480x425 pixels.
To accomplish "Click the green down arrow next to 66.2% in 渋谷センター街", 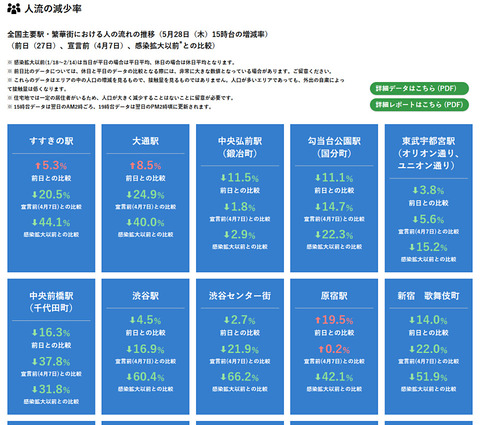I will [x=223, y=377].
